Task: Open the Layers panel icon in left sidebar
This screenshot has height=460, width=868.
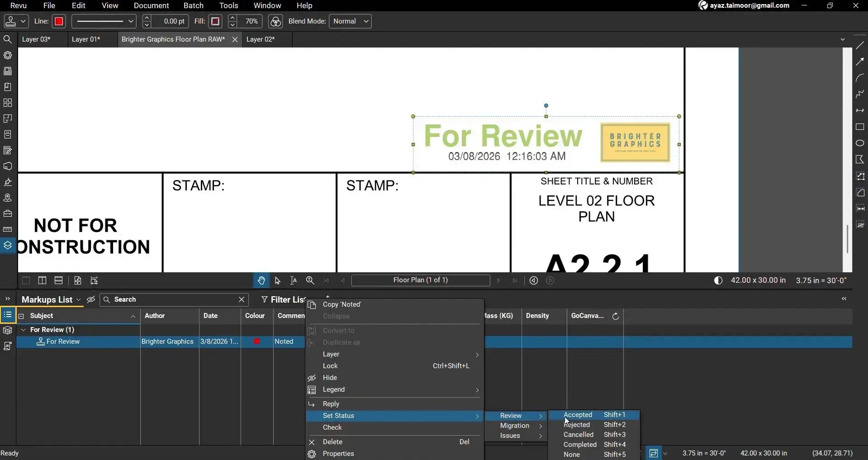Action: pos(8,246)
